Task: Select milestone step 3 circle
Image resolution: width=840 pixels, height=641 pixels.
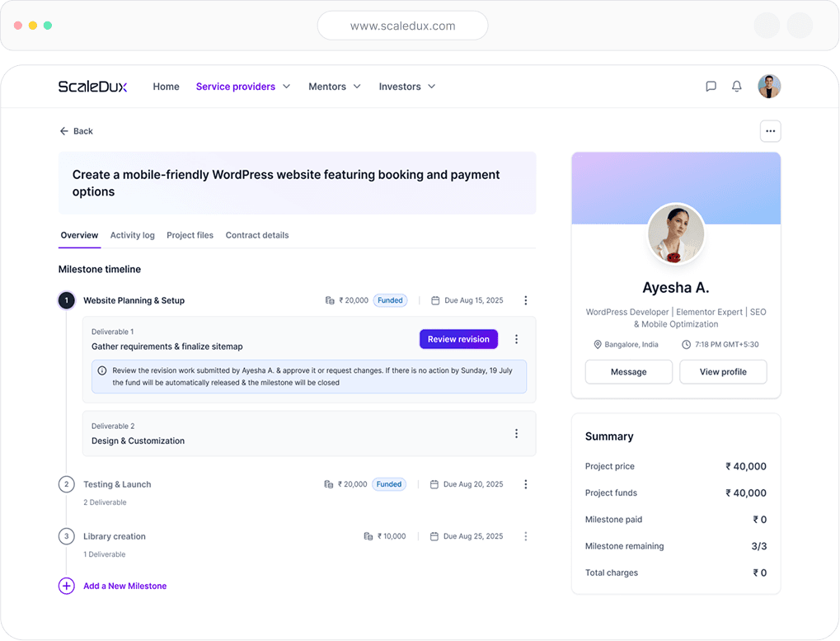Action: (67, 536)
